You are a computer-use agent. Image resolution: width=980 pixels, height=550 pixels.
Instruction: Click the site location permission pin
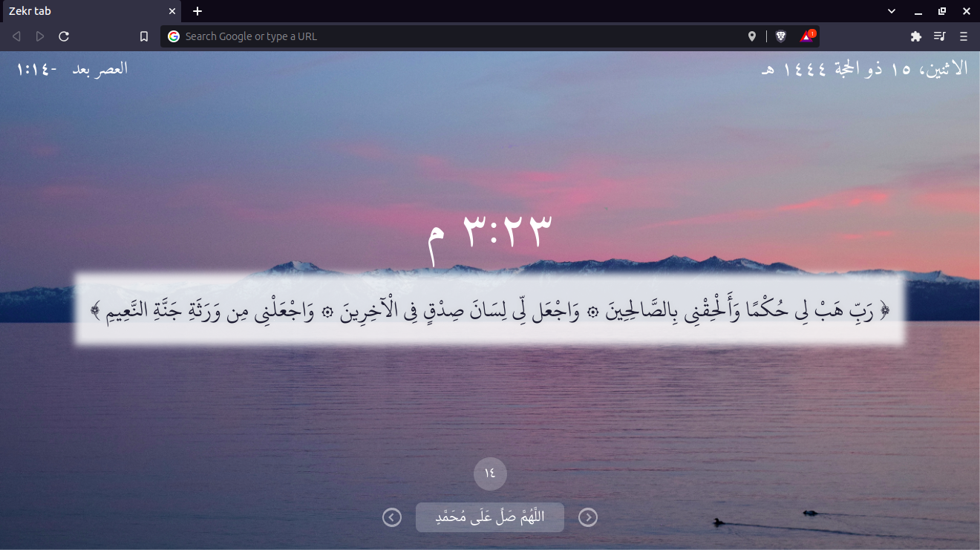click(752, 36)
